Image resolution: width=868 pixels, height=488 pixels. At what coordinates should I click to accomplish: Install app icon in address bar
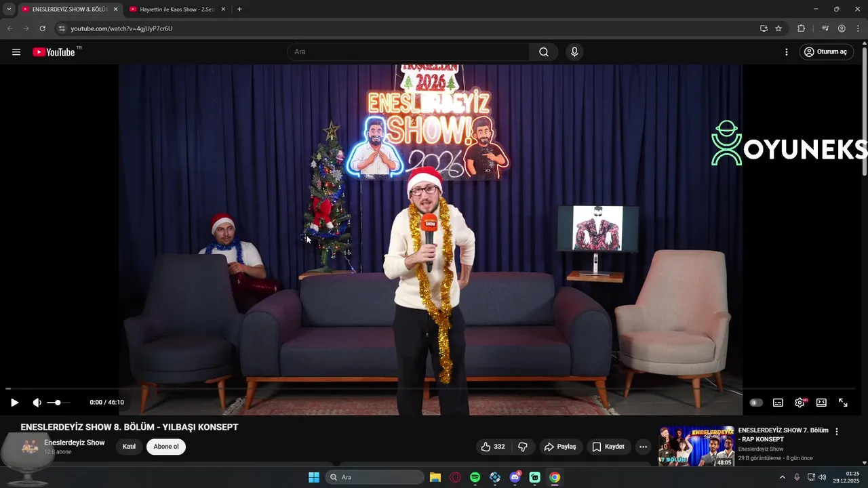click(764, 28)
